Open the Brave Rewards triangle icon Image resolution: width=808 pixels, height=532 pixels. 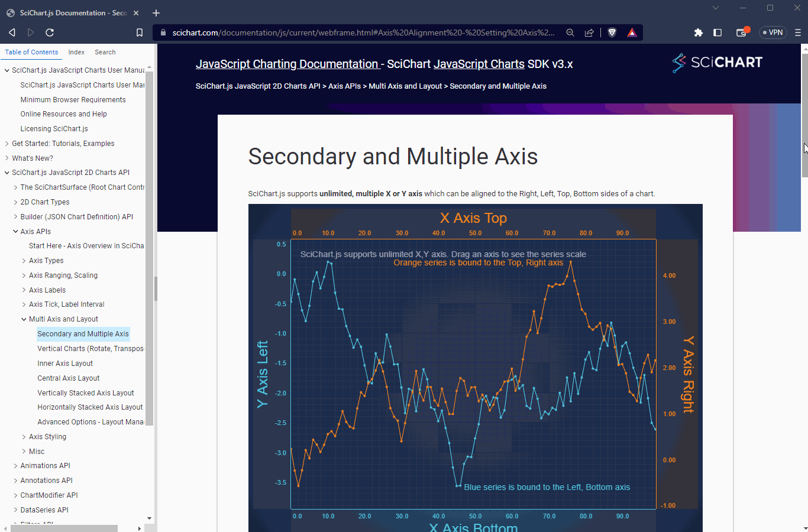[632, 33]
